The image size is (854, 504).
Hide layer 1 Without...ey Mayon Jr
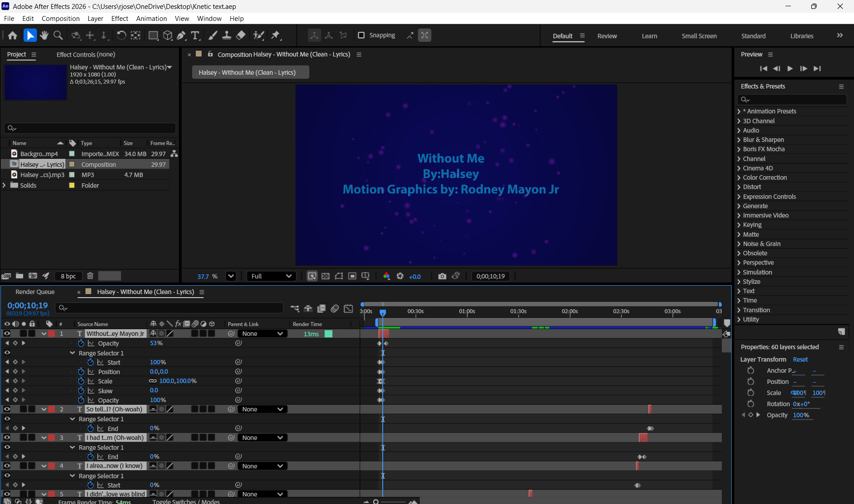click(x=7, y=334)
